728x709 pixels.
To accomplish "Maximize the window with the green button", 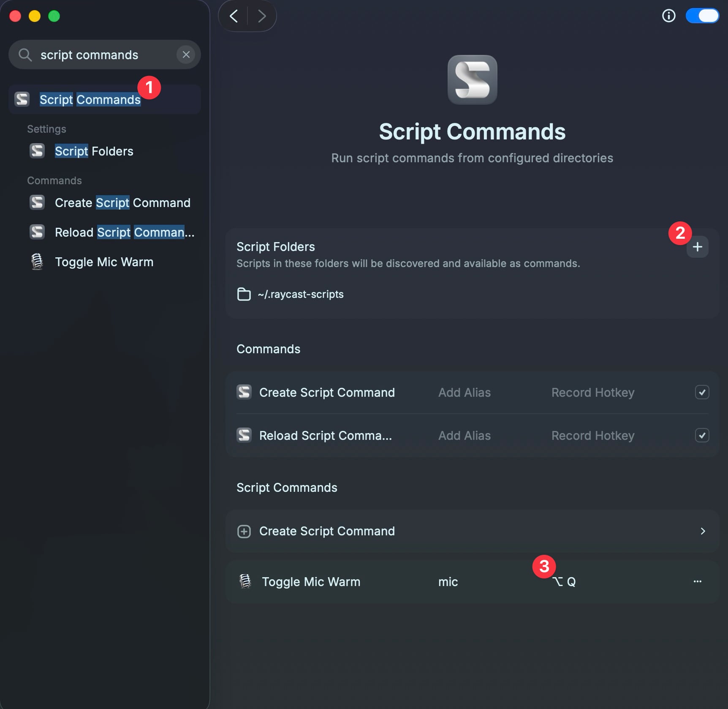I will (54, 16).
